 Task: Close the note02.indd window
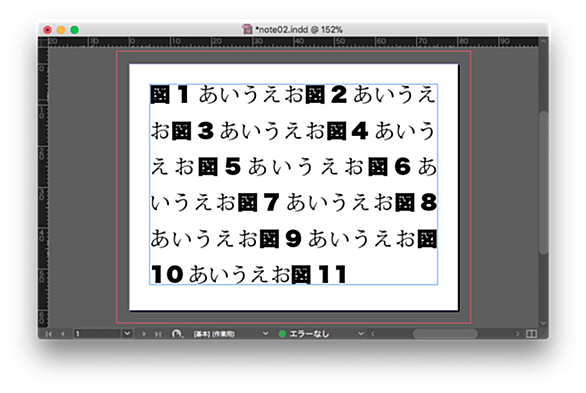tap(47, 30)
